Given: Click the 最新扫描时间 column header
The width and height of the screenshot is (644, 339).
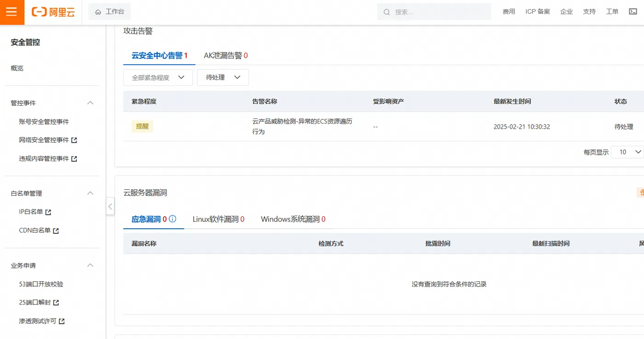Looking at the screenshot, I should [551, 243].
